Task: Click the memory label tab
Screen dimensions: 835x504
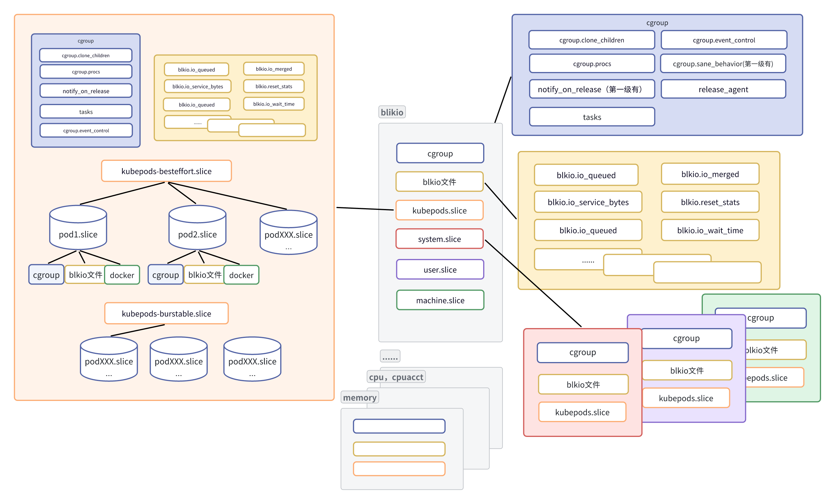Action: click(x=360, y=397)
